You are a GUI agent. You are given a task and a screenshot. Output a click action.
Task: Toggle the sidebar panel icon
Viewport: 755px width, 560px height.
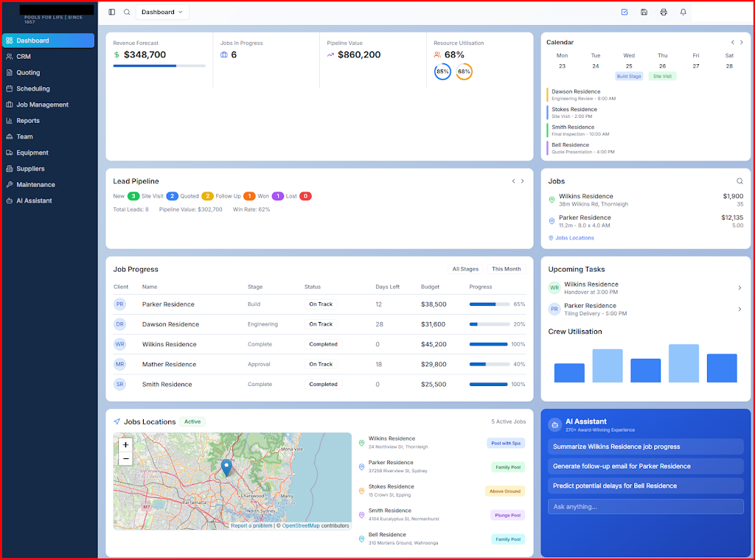(x=112, y=12)
